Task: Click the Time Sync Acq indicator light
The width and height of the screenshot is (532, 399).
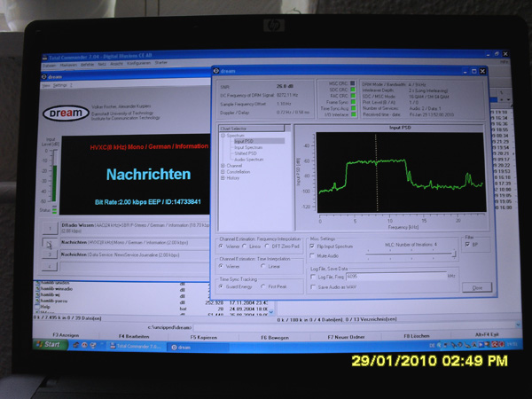Action: [x=353, y=108]
